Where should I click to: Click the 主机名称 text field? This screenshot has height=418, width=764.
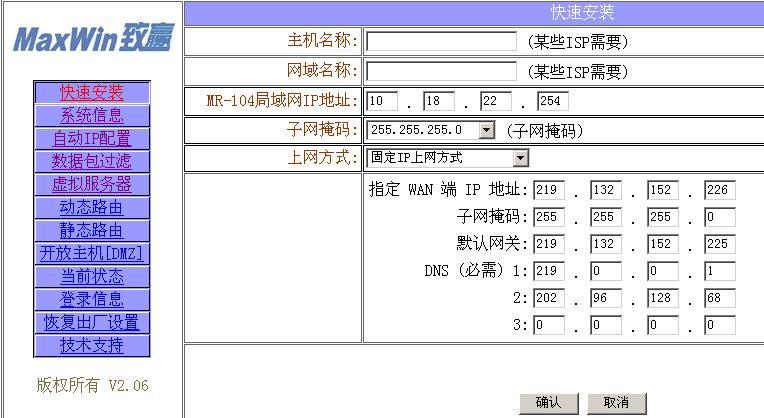441,42
